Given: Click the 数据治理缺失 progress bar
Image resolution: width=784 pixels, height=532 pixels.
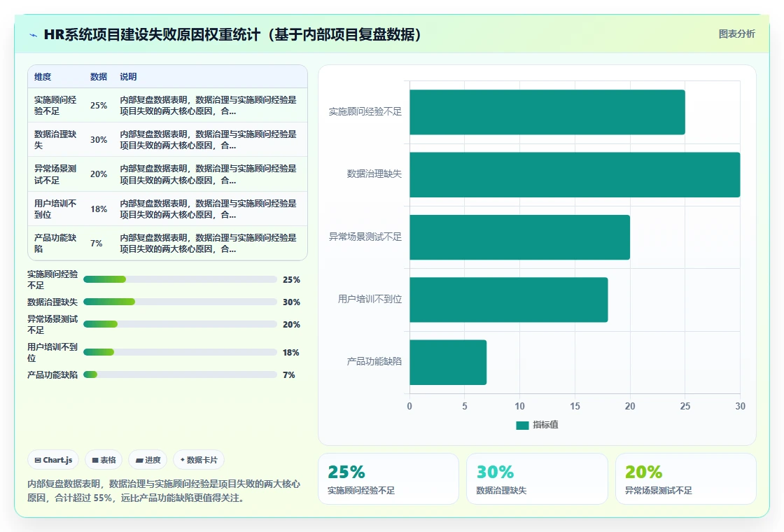Looking at the screenshot, I should point(180,302).
